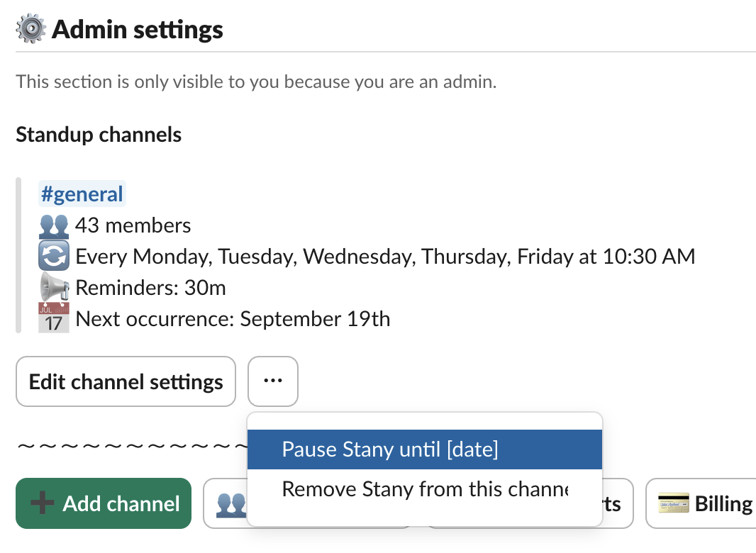
Task: Click the recurring arrows schedule icon
Action: (54, 257)
